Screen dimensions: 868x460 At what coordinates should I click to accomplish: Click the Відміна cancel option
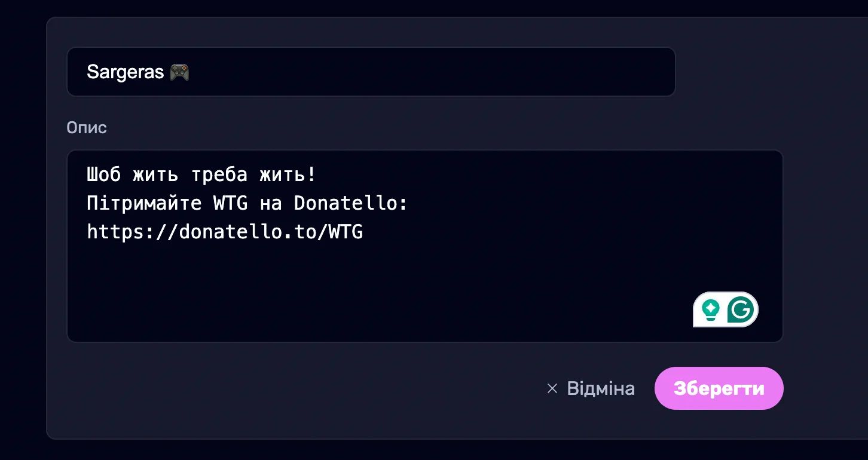(x=601, y=388)
